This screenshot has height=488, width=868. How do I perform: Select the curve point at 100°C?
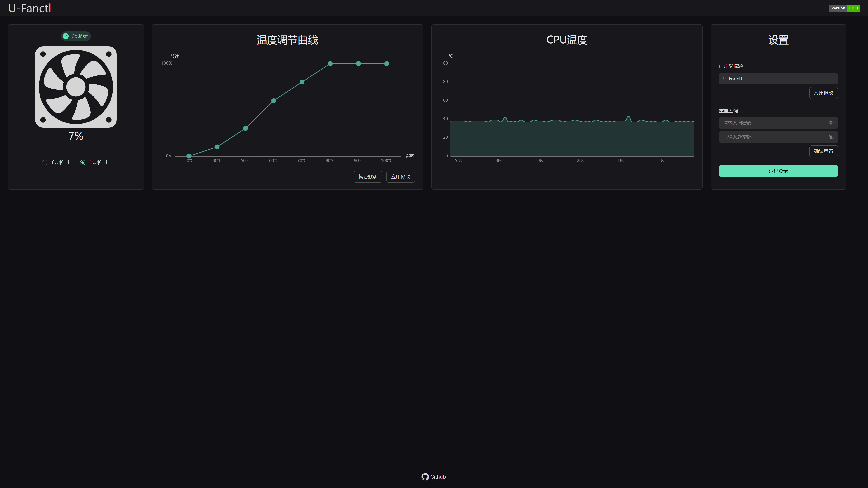tap(387, 63)
